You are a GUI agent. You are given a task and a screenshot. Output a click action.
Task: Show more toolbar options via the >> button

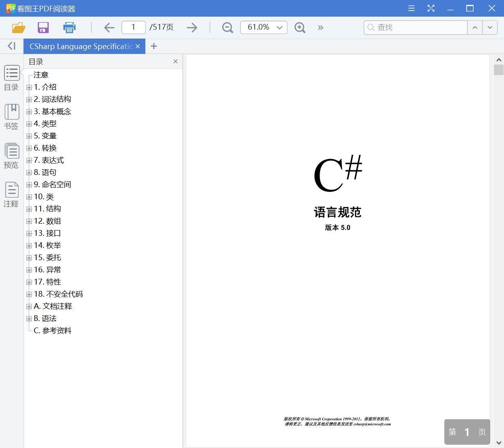[x=320, y=27]
